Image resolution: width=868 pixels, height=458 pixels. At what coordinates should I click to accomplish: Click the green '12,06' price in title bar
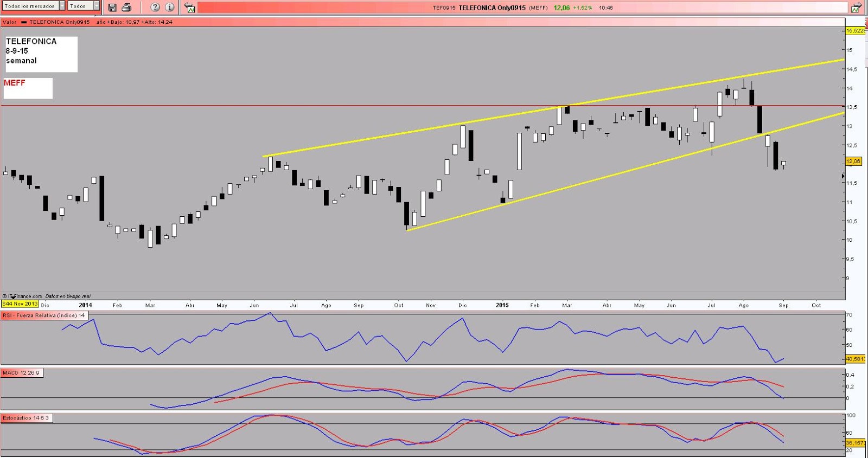[x=561, y=8]
